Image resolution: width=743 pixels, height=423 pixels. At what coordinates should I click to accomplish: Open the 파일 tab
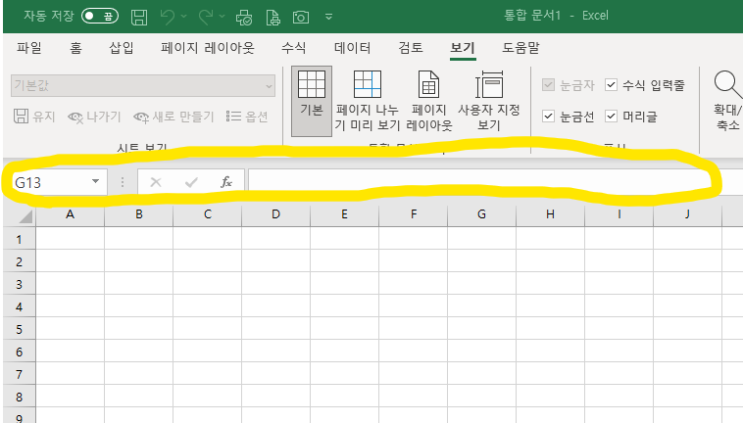tap(29, 48)
